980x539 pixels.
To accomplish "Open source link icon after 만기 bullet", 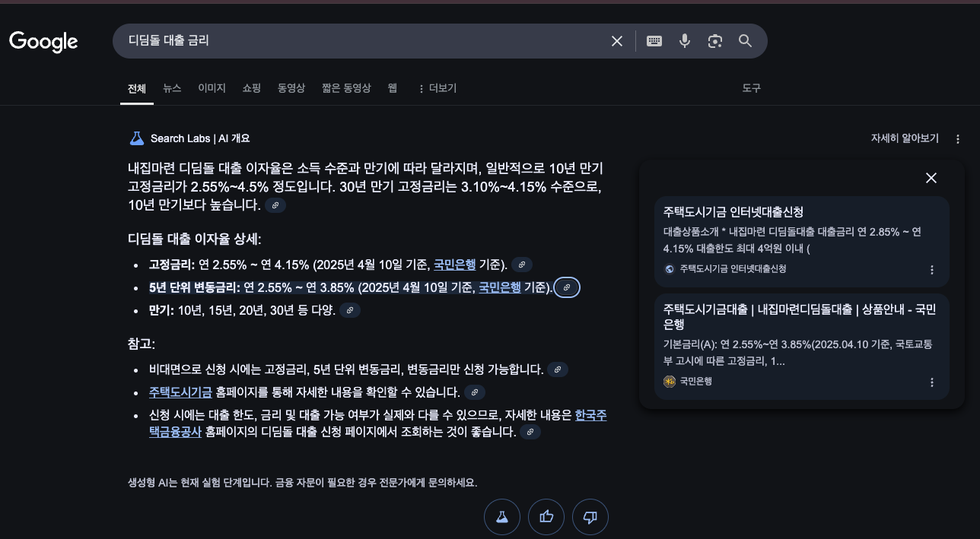I will point(349,310).
